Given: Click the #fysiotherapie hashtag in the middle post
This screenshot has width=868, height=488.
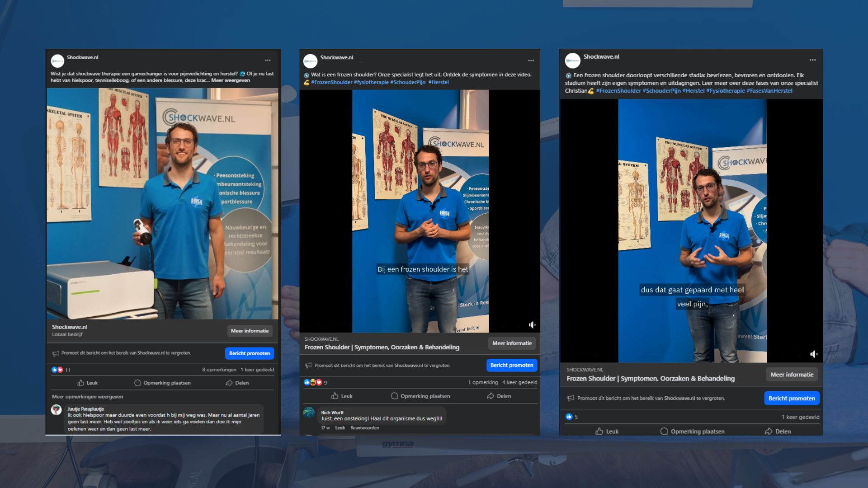Looking at the screenshot, I should click(371, 82).
